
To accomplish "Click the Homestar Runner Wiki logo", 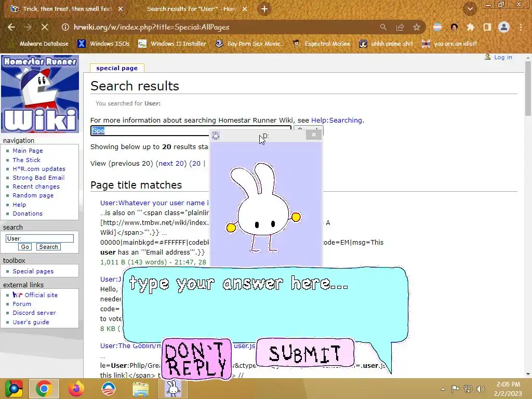I will [40, 94].
